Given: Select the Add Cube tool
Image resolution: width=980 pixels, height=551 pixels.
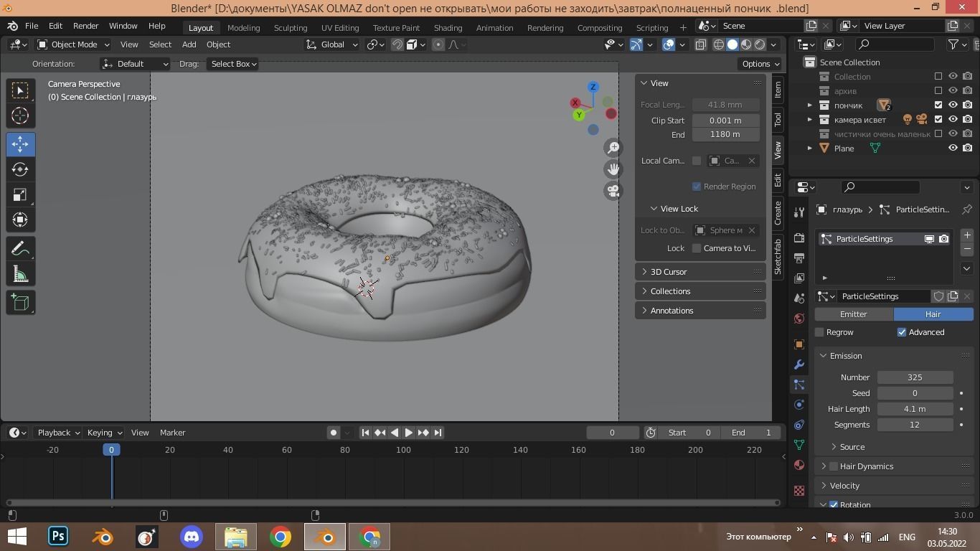Looking at the screenshot, I should (20, 303).
